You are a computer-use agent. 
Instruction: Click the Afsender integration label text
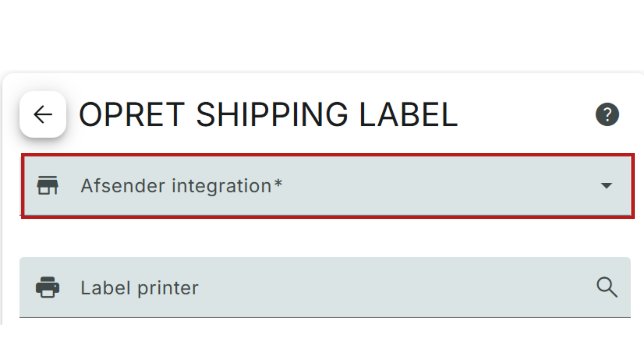point(176,186)
